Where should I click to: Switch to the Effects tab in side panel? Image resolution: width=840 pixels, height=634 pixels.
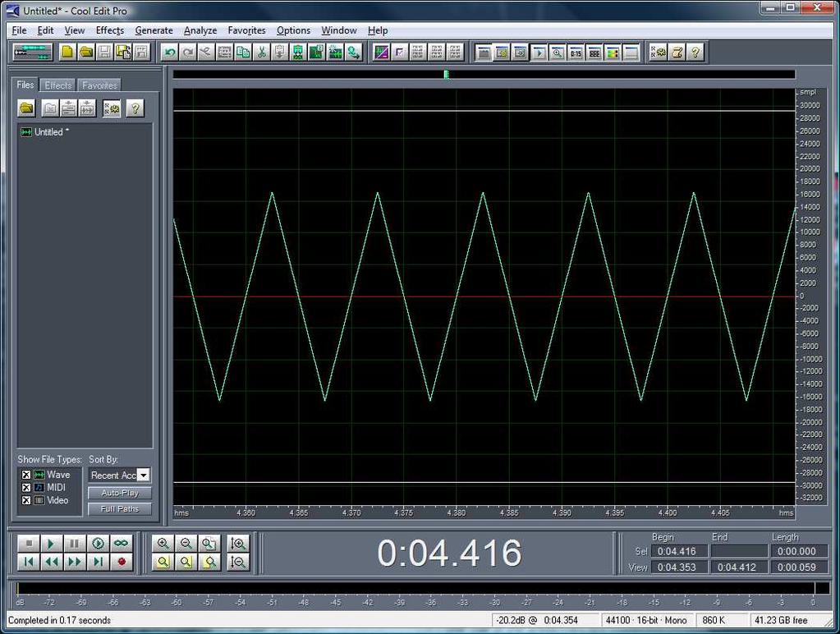(x=57, y=85)
